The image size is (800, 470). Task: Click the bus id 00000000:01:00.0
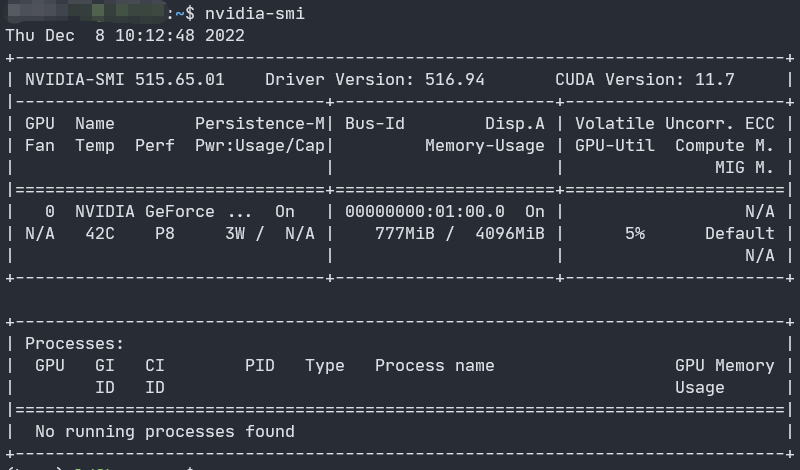tap(424, 212)
